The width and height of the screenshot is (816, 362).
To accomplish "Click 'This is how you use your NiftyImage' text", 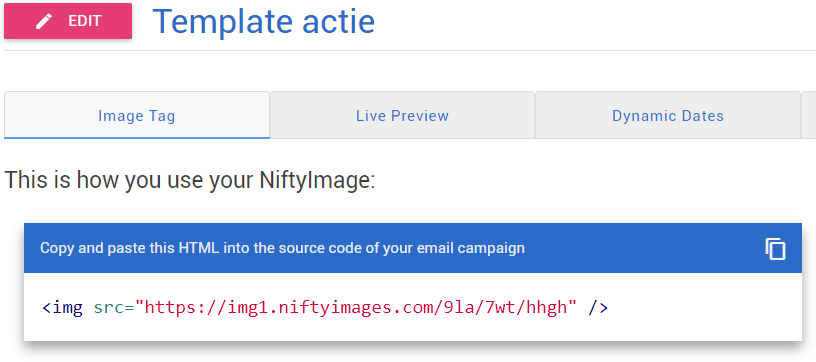I will click(x=189, y=180).
